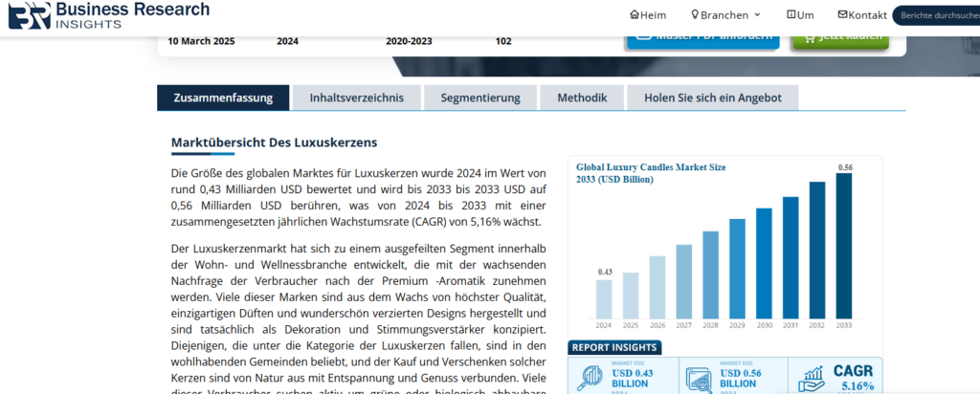Viewport: 980px width, 394px height.
Task: Focus the Berichte durchsuchen search field
Action: point(936,15)
